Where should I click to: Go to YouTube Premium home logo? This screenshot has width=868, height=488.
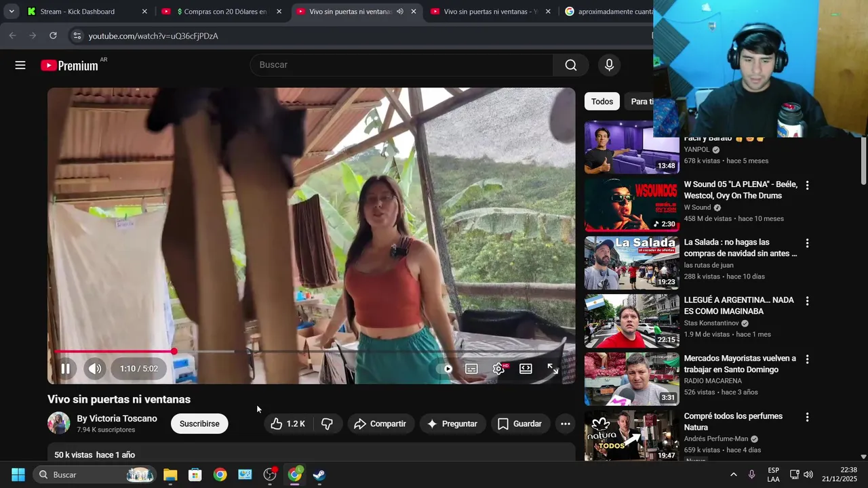(70, 65)
